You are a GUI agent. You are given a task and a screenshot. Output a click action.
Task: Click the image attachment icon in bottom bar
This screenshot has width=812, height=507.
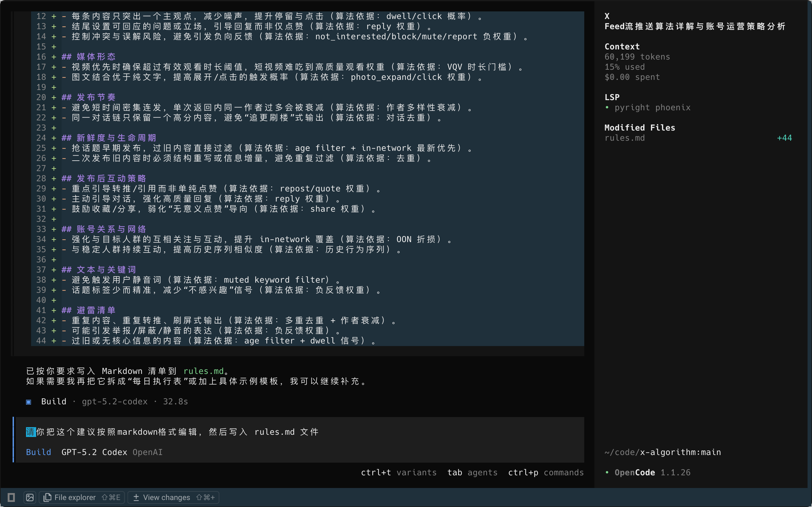[x=30, y=497]
